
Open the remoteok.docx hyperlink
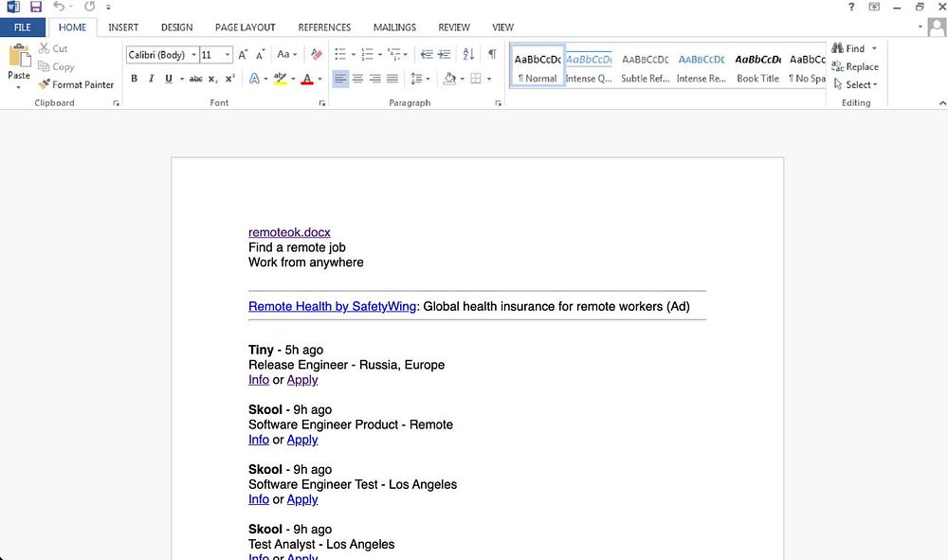(x=289, y=232)
